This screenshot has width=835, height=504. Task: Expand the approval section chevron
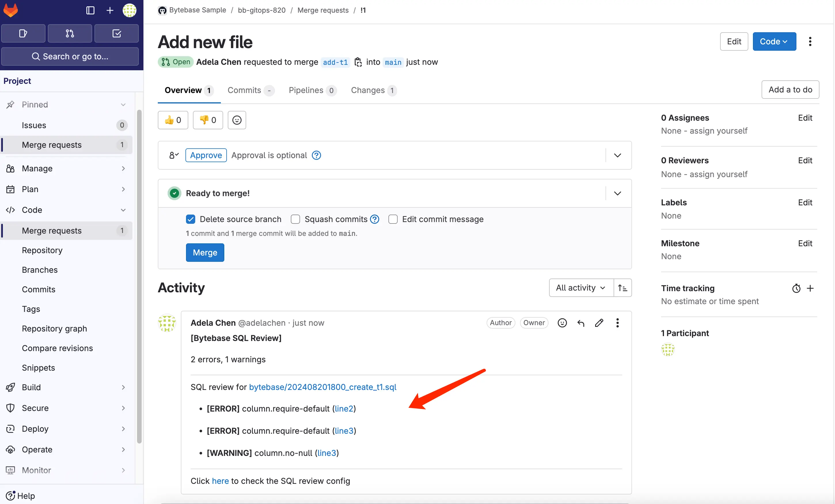click(617, 155)
